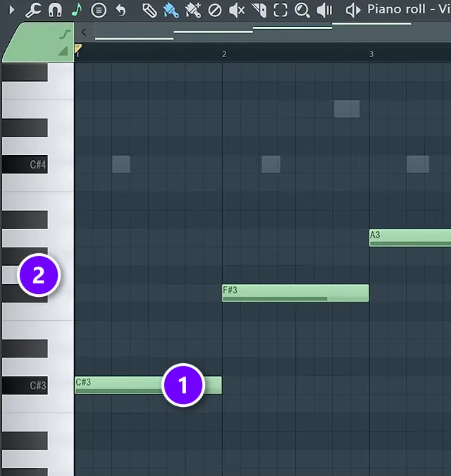Click bar 3 on the timeline ruler
The width and height of the screenshot is (451, 476).
371,54
